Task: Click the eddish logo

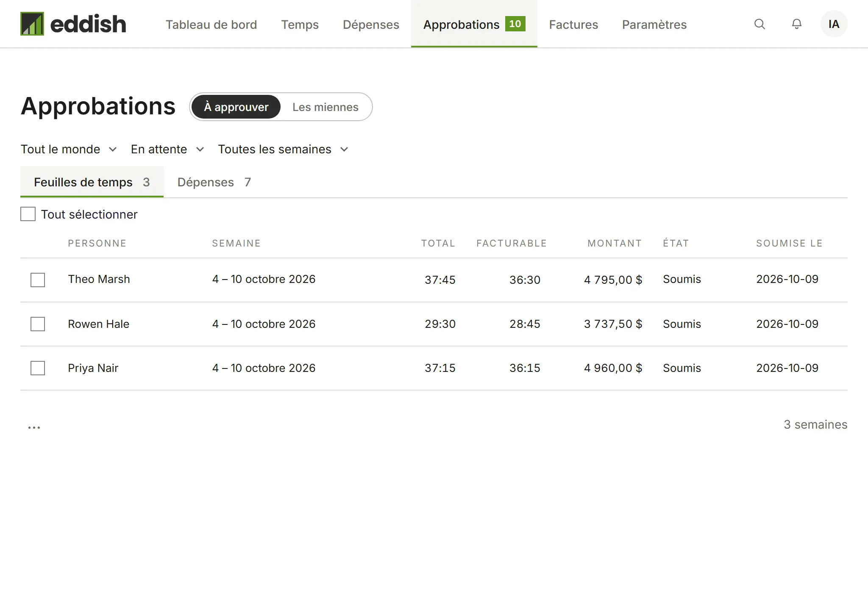Action: click(73, 24)
